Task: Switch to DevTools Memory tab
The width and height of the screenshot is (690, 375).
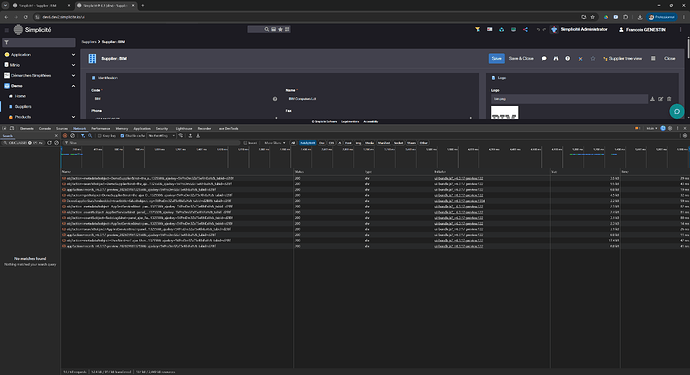Action: click(122, 129)
